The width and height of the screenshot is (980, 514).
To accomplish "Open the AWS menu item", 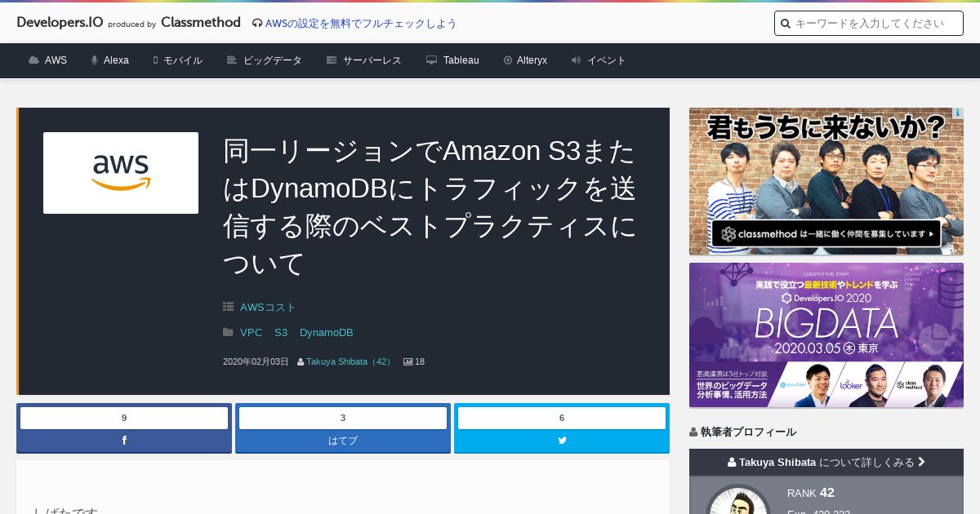I will (56, 60).
